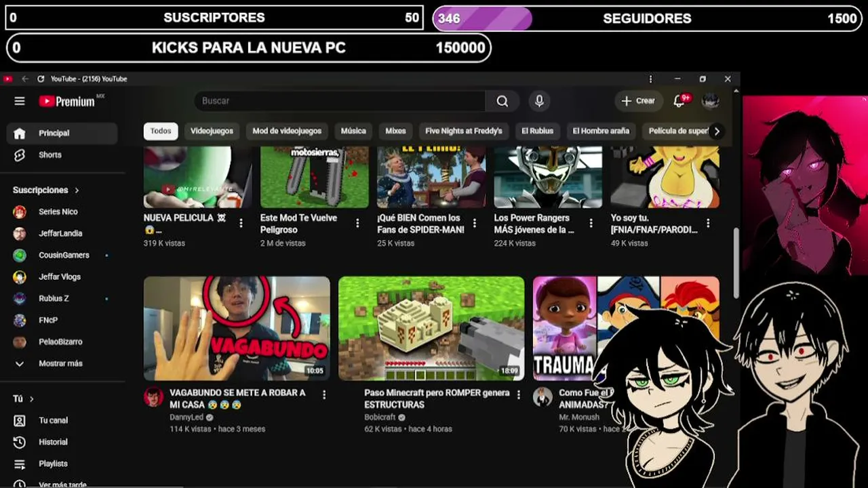Click the search magnifier button
Screen dimensions: 868x488
[502, 101]
